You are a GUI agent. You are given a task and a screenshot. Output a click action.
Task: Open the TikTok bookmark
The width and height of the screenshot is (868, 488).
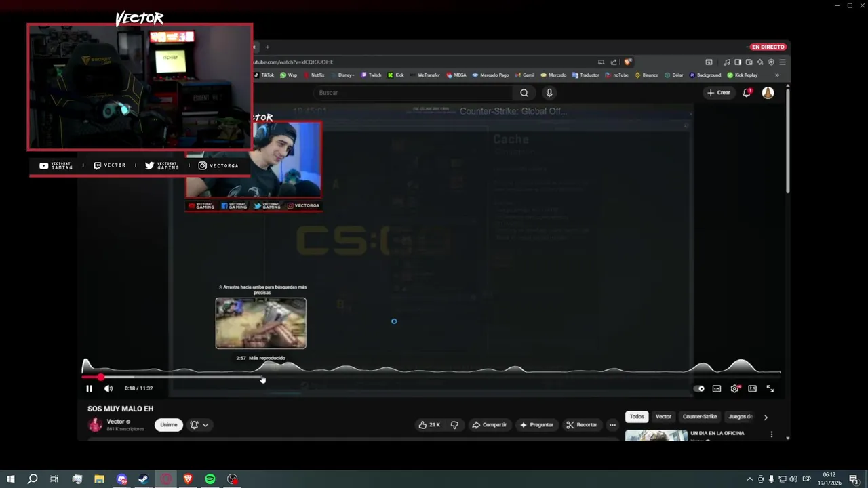pos(264,75)
